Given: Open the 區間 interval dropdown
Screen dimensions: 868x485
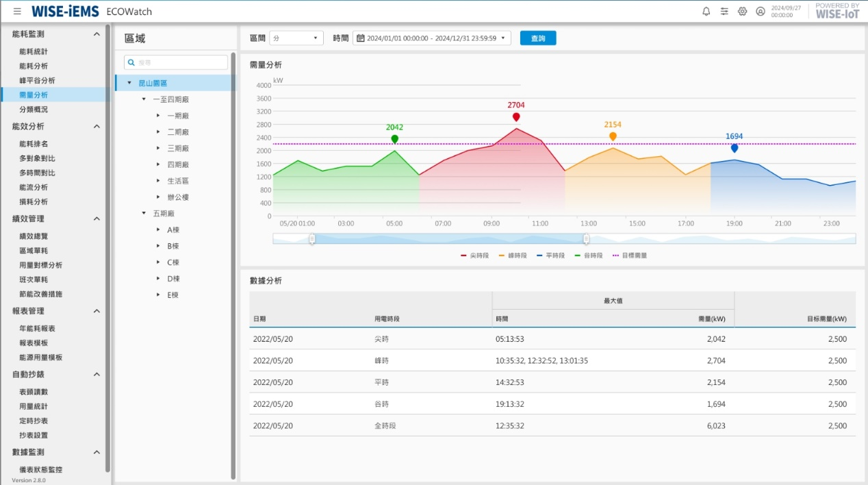Looking at the screenshot, I should (x=296, y=38).
